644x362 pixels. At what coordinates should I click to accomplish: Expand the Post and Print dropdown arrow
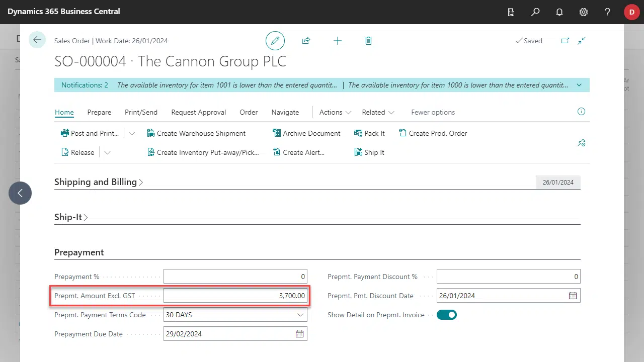(x=132, y=133)
